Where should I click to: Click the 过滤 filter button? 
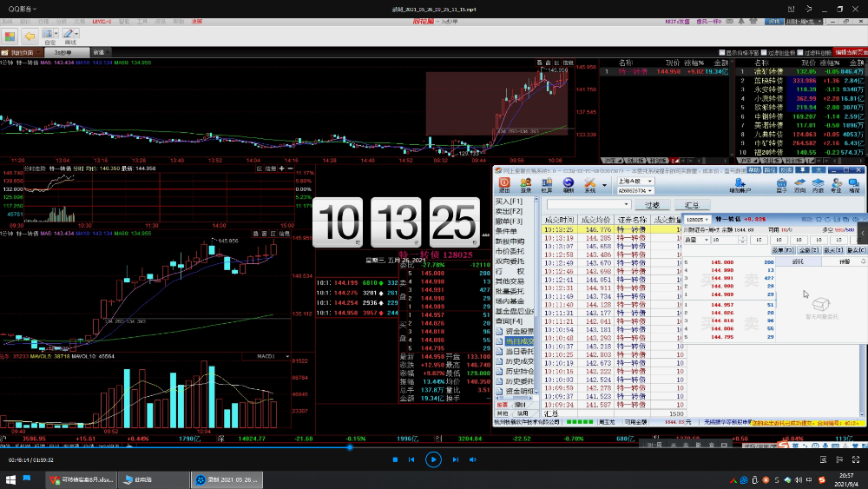click(x=652, y=205)
